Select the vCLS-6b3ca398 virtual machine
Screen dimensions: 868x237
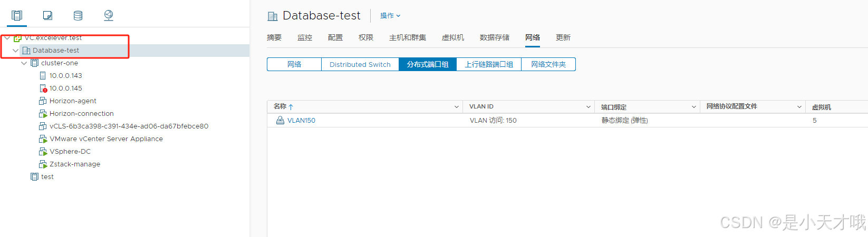click(x=129, y=126)
